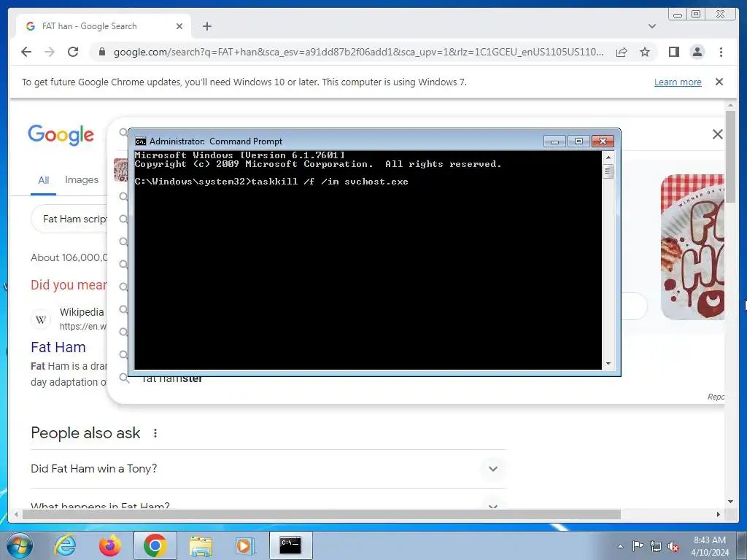Show hidden system tray icons
Image resolution: width=747 pixels, height=560 pixels.
pos(620,546)
